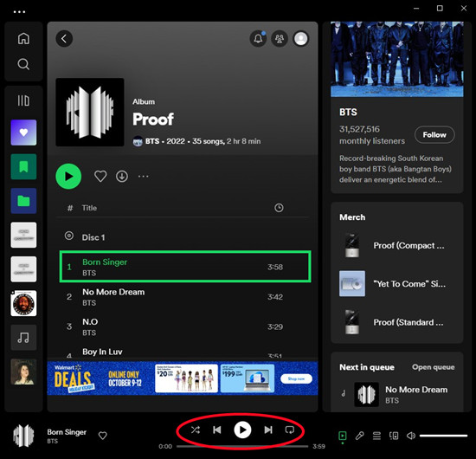Screen dimensions: 476x459
Task: Open Your Episodes bookmark tile
Action: tap(23, 166)
